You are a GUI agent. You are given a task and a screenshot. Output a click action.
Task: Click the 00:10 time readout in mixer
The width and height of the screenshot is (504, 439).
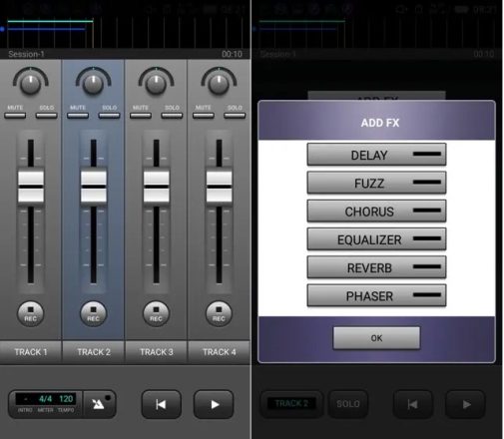pyautogui.click(x=233, y=54)
